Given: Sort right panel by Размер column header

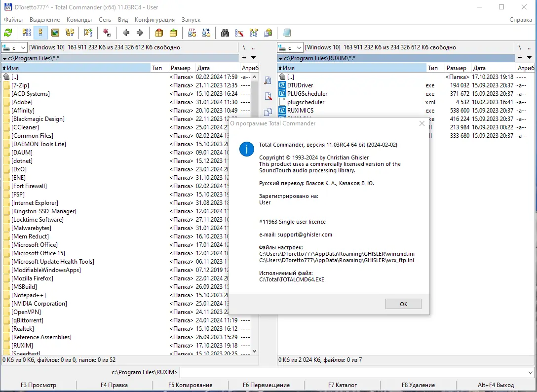Looking at the screenshot, I should pos(458,68).
